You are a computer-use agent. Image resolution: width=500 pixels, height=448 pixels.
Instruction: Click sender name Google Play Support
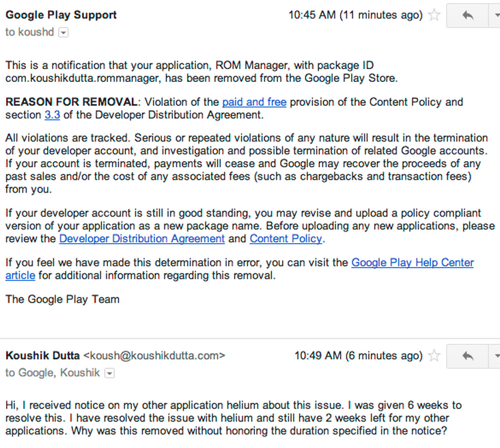[61, 15]
